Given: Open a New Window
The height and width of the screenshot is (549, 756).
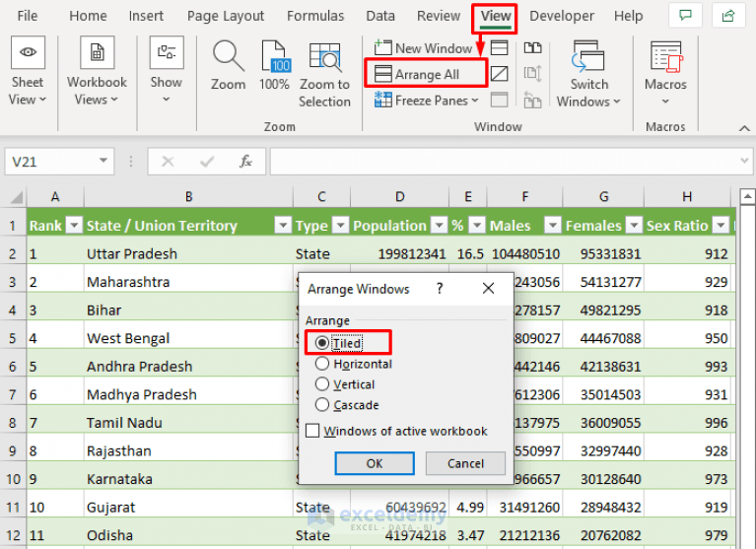Looking at the screenshot, I should tap(423, 48).
